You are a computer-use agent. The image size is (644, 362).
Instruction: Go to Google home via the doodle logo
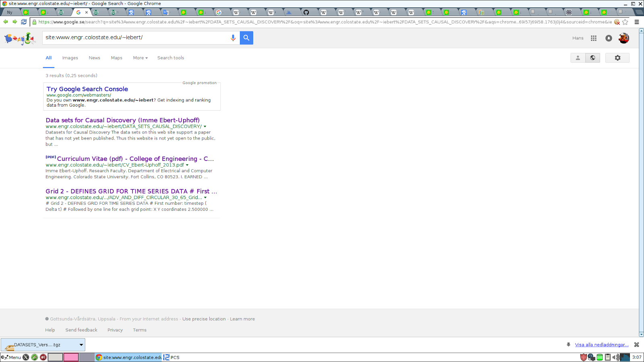coord(20,39)
